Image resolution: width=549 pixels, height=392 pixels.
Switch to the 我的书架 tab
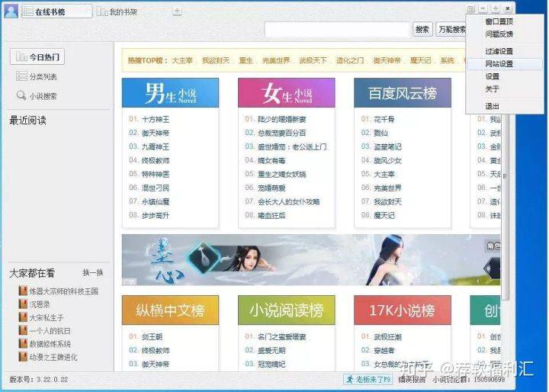(117, 12)
